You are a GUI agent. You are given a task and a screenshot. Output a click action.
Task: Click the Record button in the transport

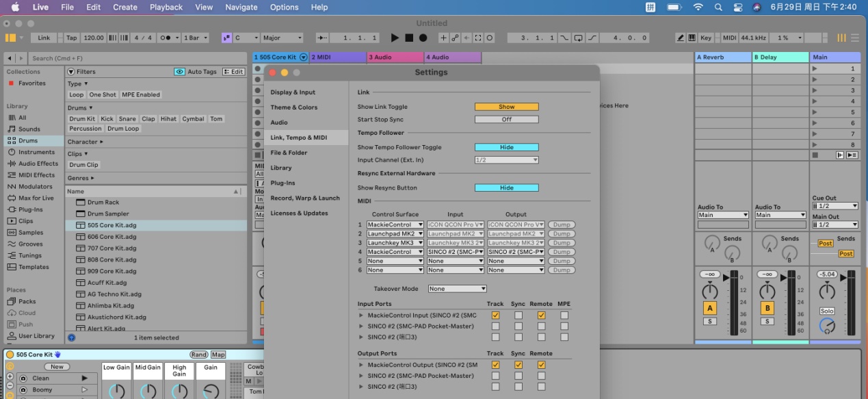click(x=423, y=38)
